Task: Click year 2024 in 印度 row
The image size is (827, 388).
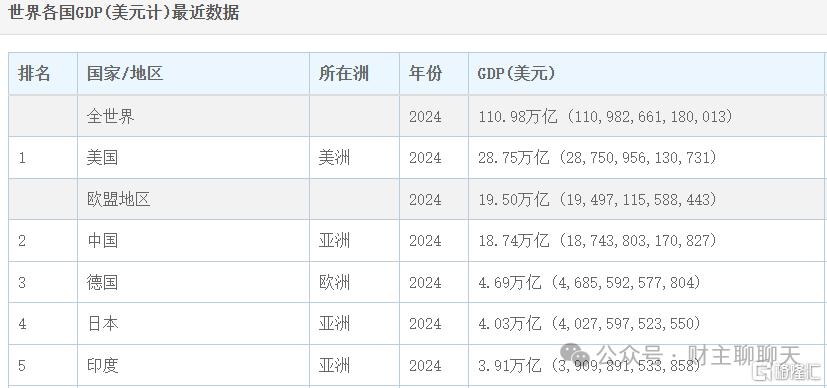Action: tap(425, 365)
